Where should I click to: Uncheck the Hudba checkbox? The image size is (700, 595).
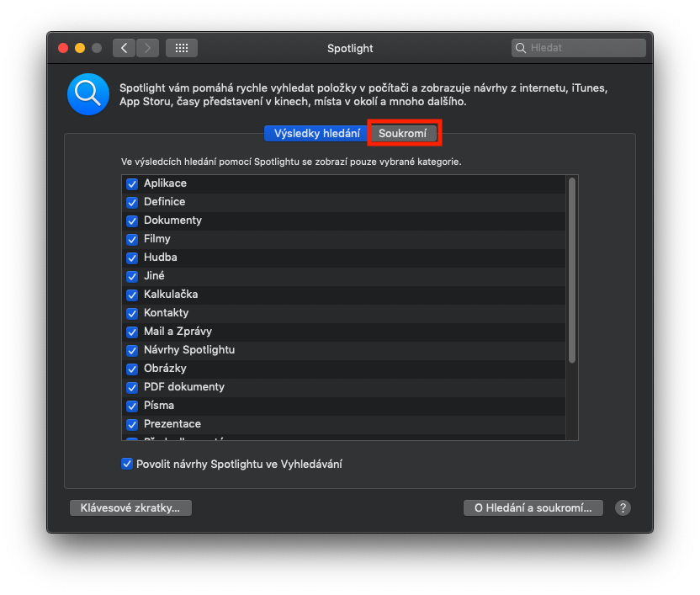[x=132, y=258]
